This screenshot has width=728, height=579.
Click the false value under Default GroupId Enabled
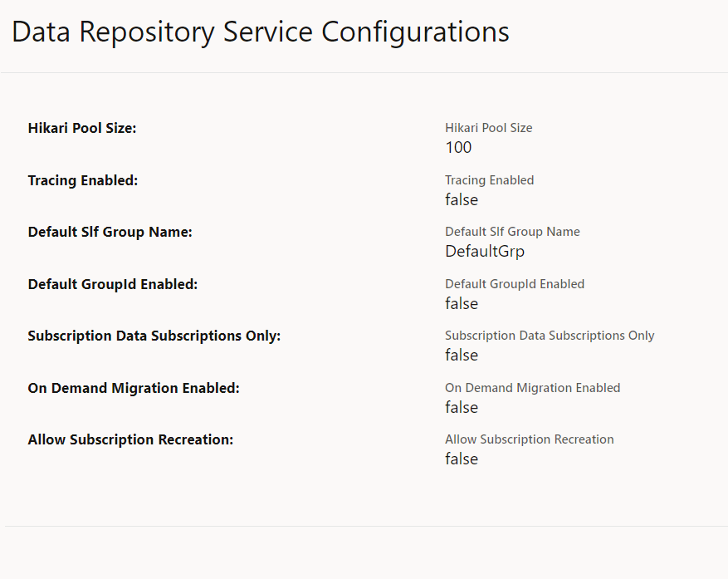pos(461,304)
